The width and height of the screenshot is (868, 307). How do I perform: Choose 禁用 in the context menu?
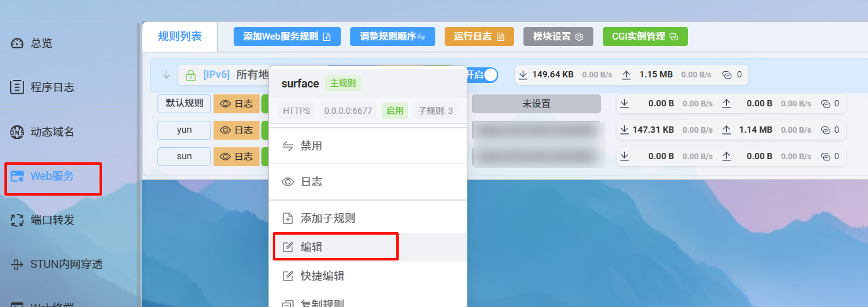pos(368,146)
